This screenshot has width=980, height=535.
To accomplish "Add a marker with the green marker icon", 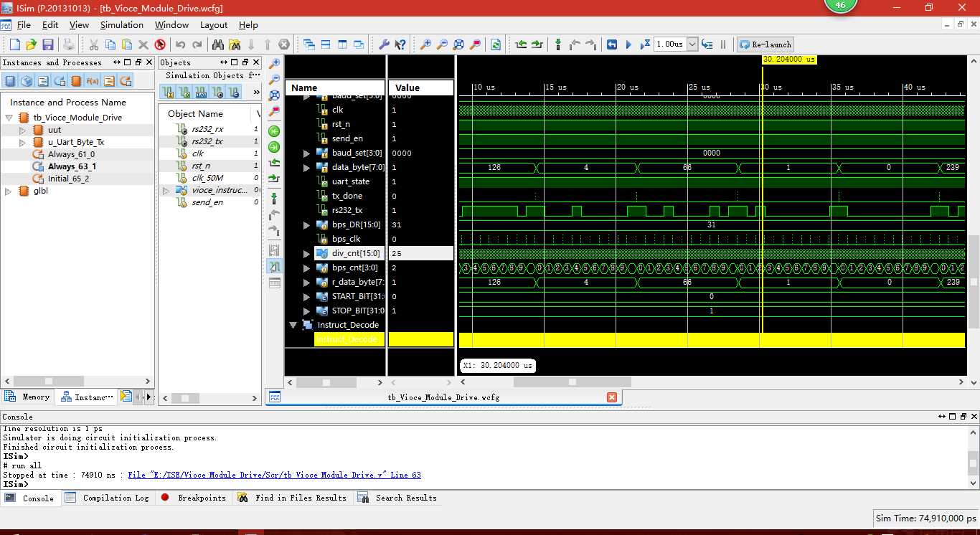I will pyautogui.click(x=558, y=44).
